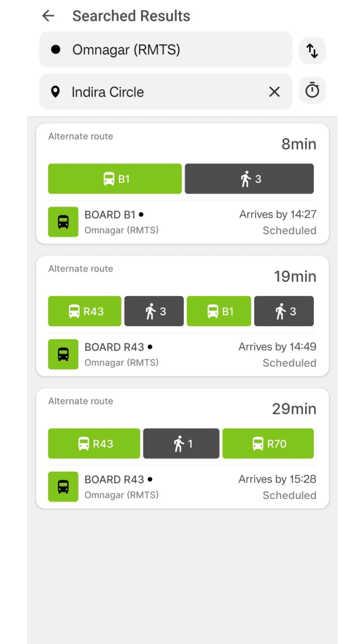This screenshot has width=362, height=644.
Task: Swap origin and destination stops
Action: (312, 51)
